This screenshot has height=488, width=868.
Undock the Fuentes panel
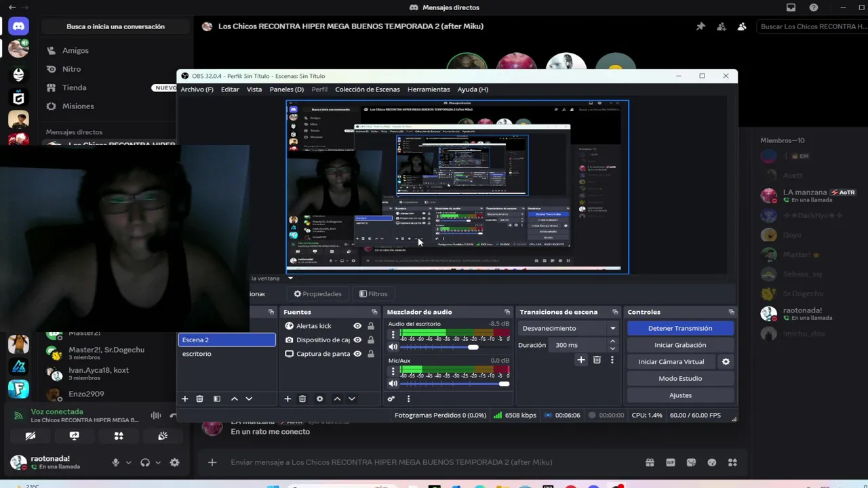[374, 312]
